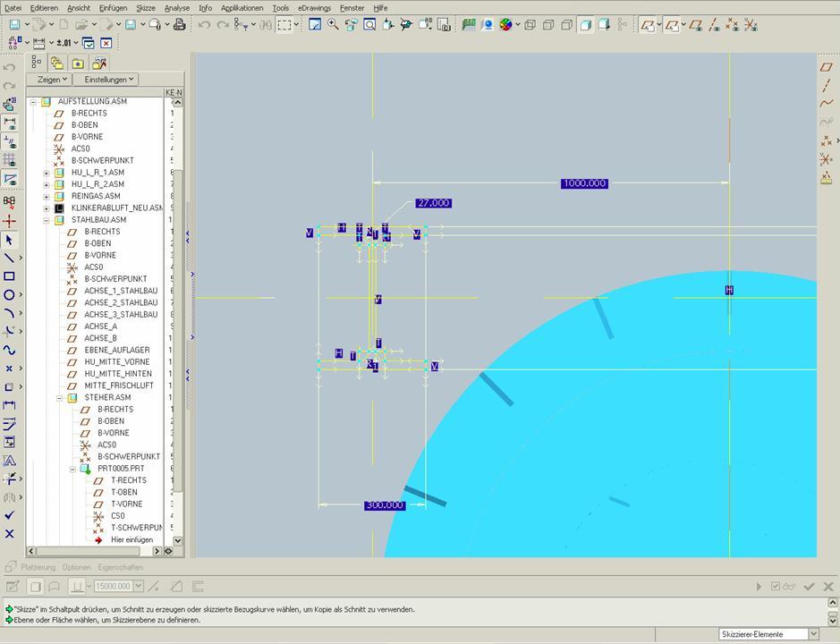The image size is (840, 644).
Task: Click the print icon in the top toolbar
Action: tap(180, 25)
